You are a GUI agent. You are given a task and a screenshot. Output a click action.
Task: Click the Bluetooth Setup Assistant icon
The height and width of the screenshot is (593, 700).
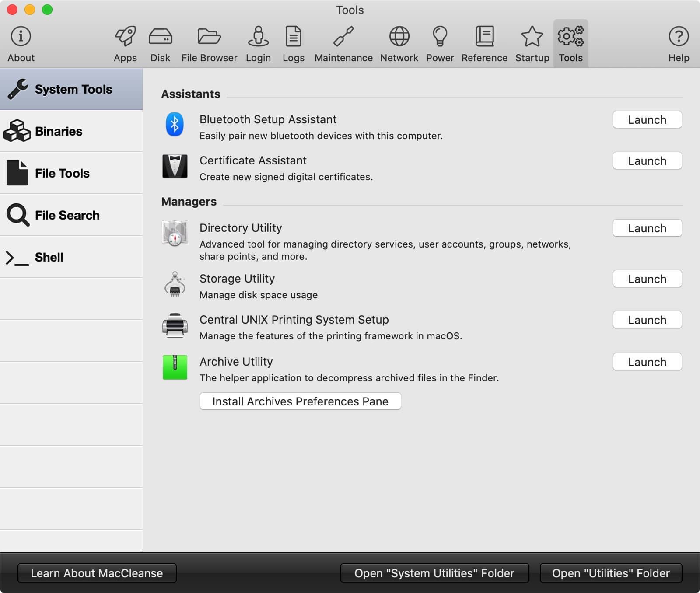pyautogui.click(x=175, y=125)
